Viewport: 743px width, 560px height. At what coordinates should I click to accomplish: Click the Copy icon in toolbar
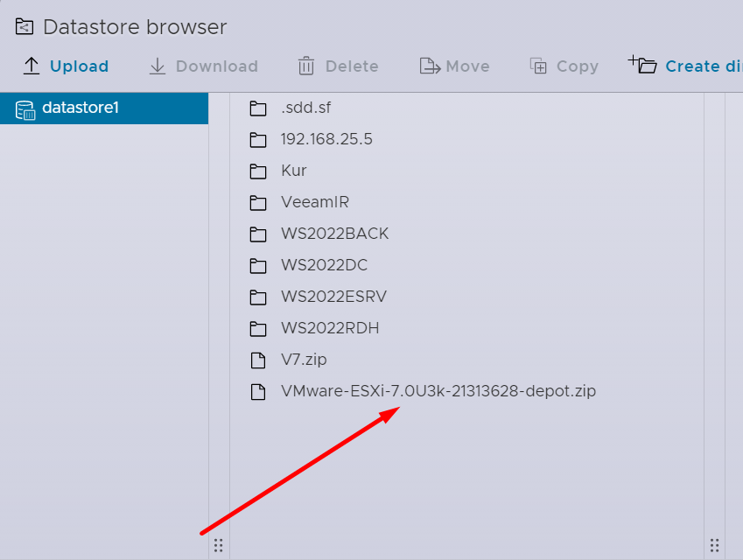pos(538,66)
